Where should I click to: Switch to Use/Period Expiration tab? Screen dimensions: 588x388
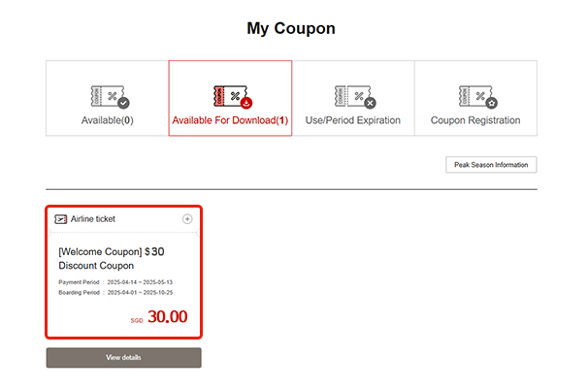pos(353,121)
